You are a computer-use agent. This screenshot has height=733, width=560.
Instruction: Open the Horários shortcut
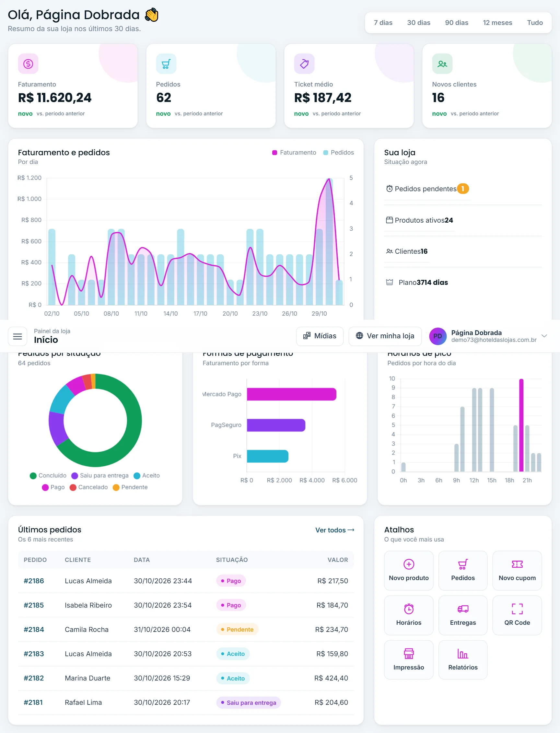pos(409,615)
